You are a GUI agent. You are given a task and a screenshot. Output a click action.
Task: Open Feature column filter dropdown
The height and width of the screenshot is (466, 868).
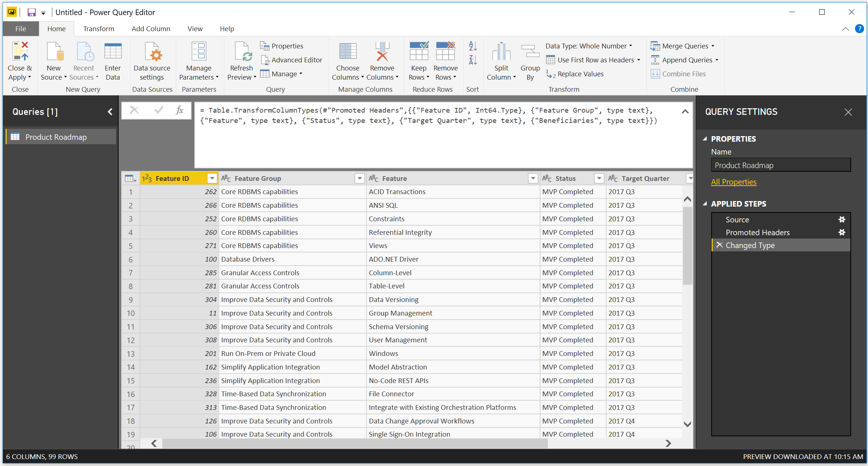[x=533, y=178]
